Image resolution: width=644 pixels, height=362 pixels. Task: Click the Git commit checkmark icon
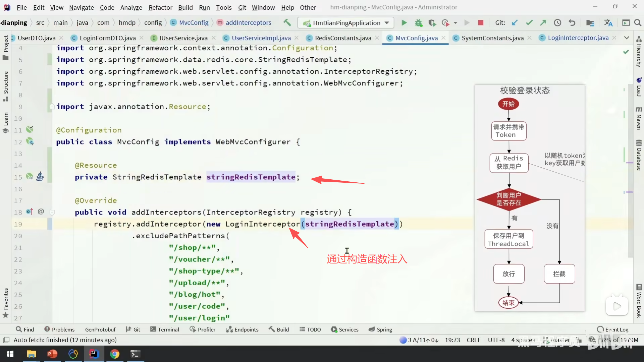[529, 23]
